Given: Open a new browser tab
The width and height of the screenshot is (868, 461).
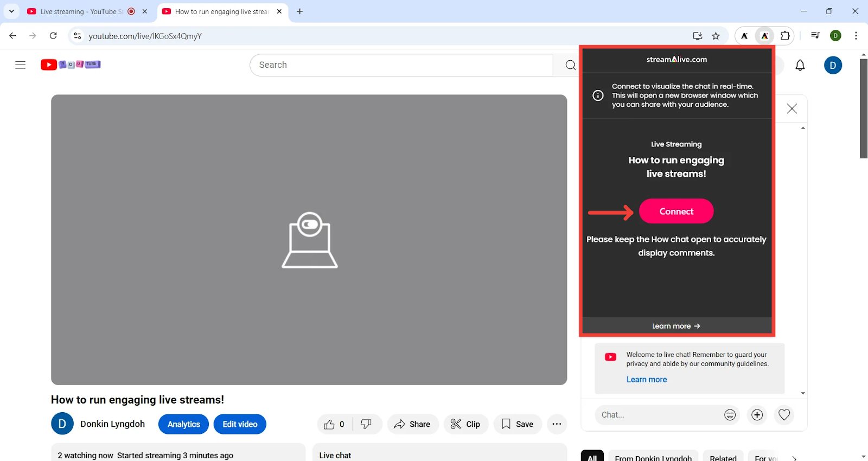Looking at the screenshot, I should [x=300, y=11].
